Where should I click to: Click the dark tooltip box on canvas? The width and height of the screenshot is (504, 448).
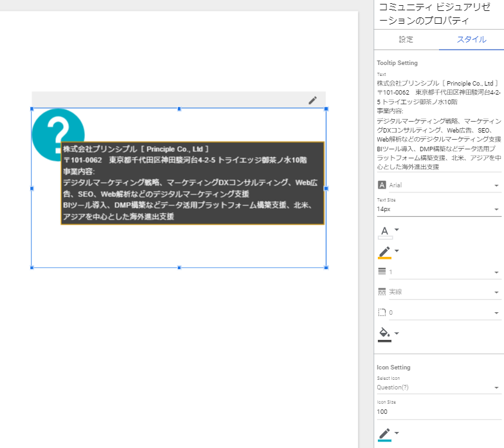(x=192, y=183)
